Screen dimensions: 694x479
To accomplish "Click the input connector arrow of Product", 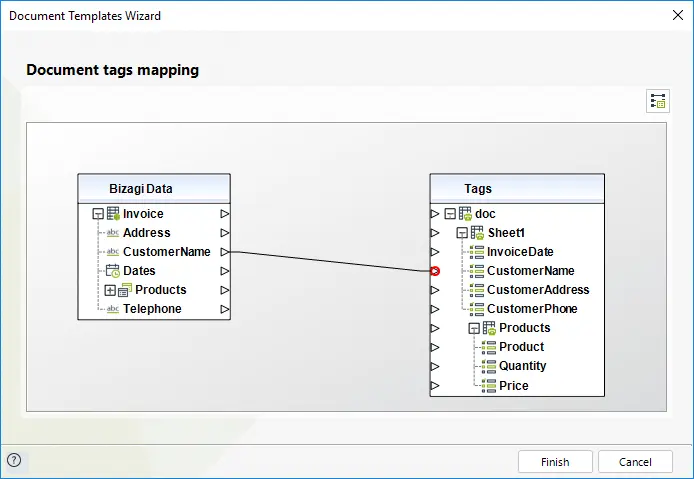I will point(435,347).
